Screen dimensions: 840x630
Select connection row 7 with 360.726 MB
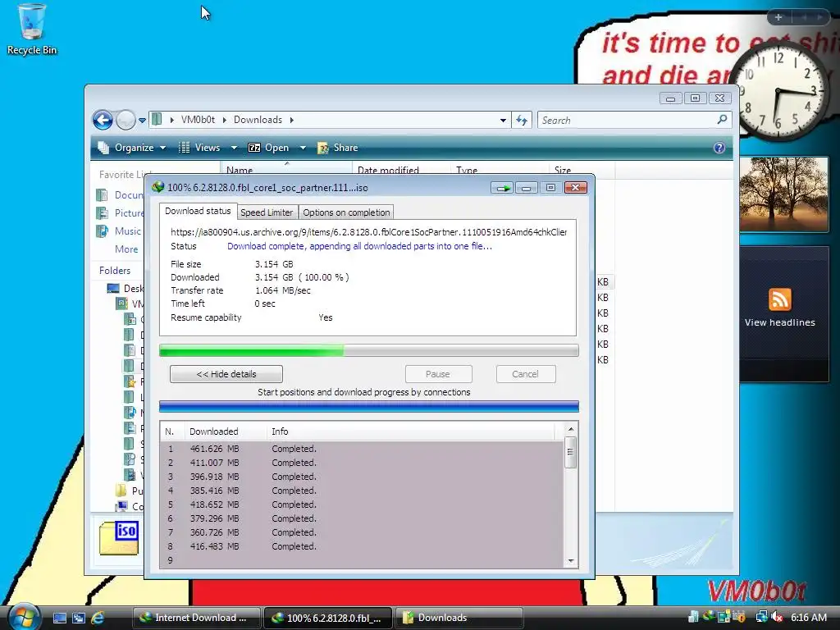[362, 532]
